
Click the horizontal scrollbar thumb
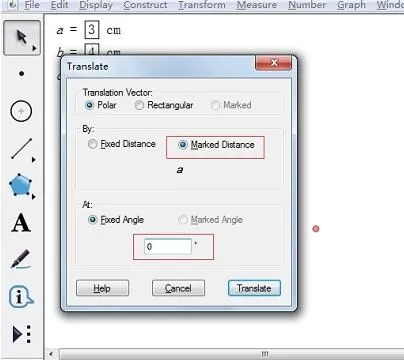[x=265, y=354]
